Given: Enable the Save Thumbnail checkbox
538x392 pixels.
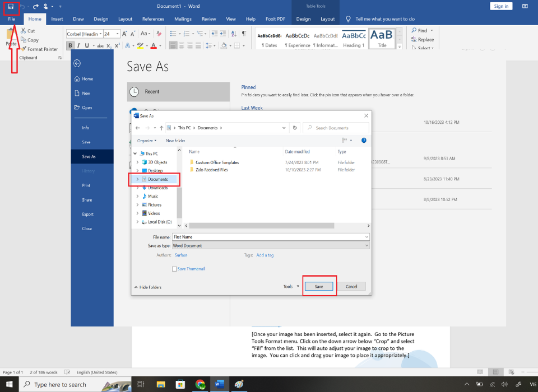Looking at the screenshot, I should [x=174, y=269].
